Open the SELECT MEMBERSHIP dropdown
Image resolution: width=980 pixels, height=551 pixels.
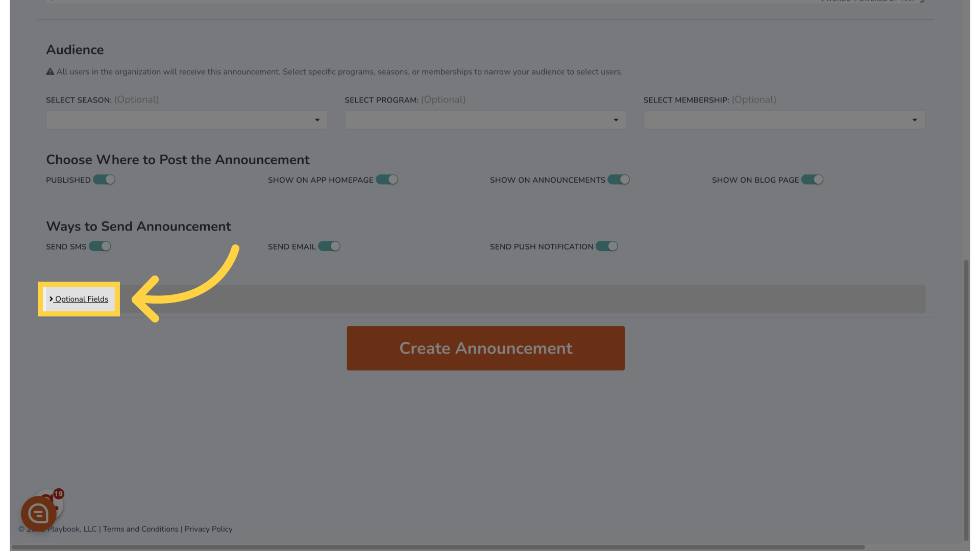[x=784, y=120]
